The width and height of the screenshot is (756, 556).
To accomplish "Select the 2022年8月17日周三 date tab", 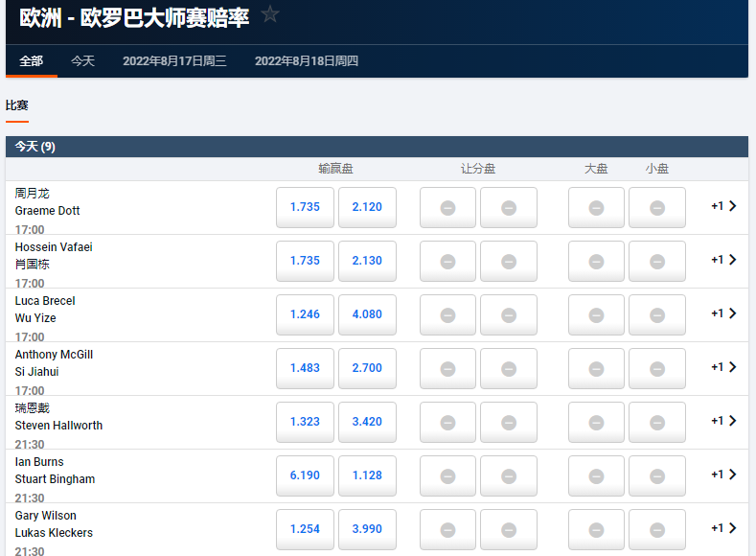I will 174,60.
